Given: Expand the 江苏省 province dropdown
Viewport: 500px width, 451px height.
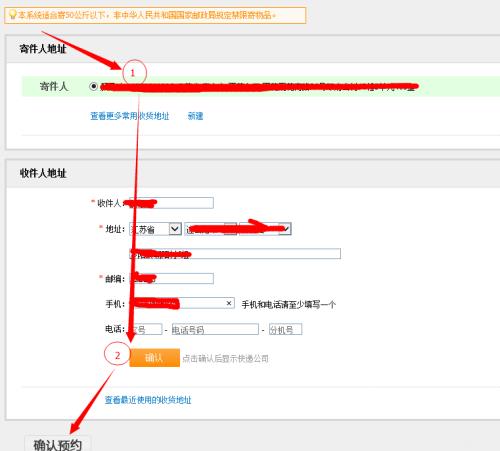Looking at the screenshot, I should pyautogui.click(x=156, y=229).
